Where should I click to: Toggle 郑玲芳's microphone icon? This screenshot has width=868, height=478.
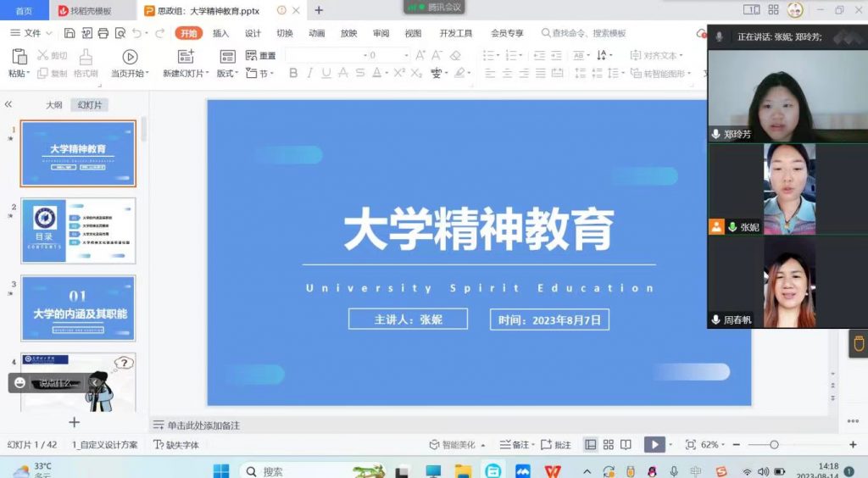715,134
